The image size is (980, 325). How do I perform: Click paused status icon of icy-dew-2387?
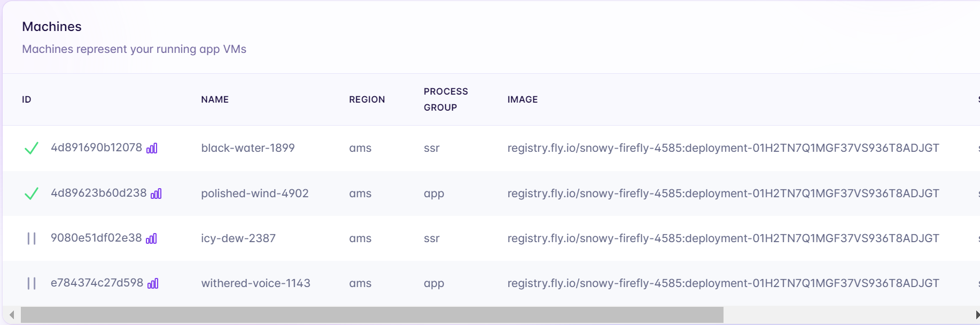(x=32, y=238)
